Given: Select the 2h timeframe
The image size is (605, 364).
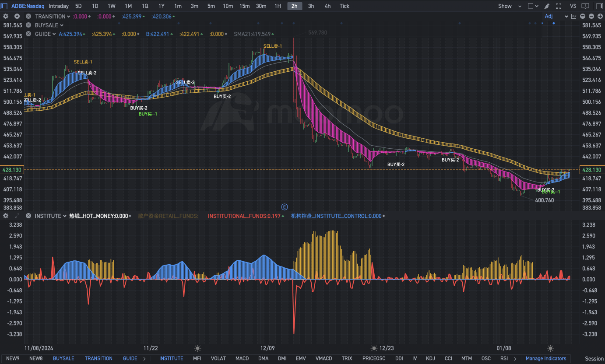Looking at the screenshot, I should point(295,6).
